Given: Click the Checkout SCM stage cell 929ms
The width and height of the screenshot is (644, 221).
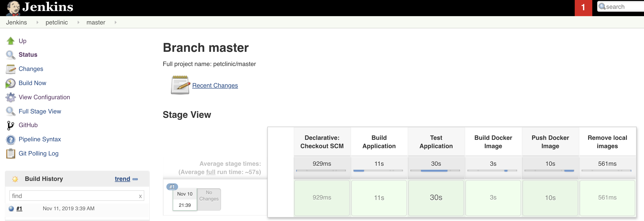Looking at the screenshot, I should pos(322,198).
